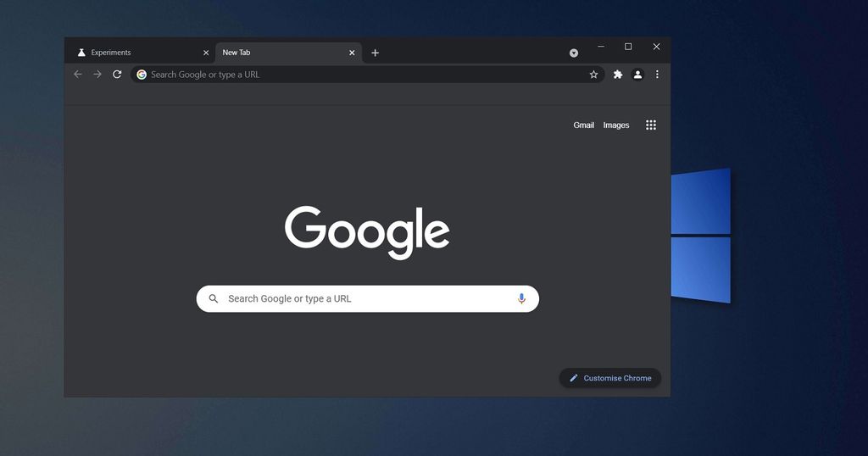This screenshot has height=456, width=868.
Task: Click the Google icon in the address bar
Action: (x=142, y=75)
